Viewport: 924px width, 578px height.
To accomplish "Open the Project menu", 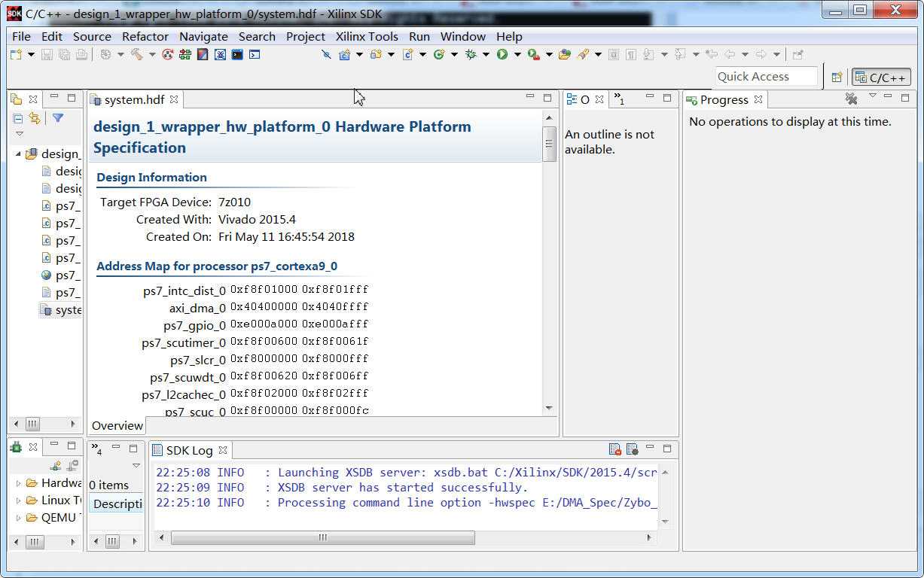I will [x=306, y=36].
